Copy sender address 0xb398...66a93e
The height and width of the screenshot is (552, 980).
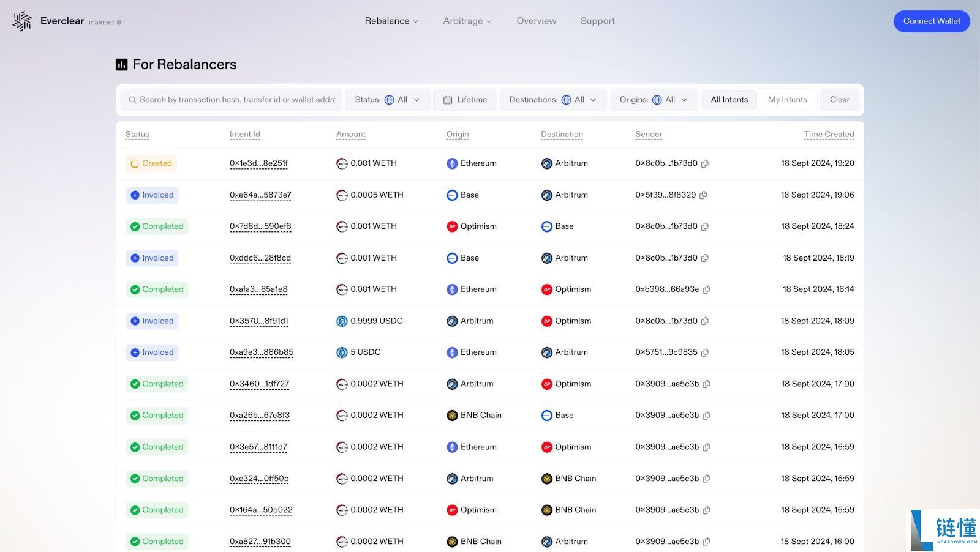(x=707, y=289)
